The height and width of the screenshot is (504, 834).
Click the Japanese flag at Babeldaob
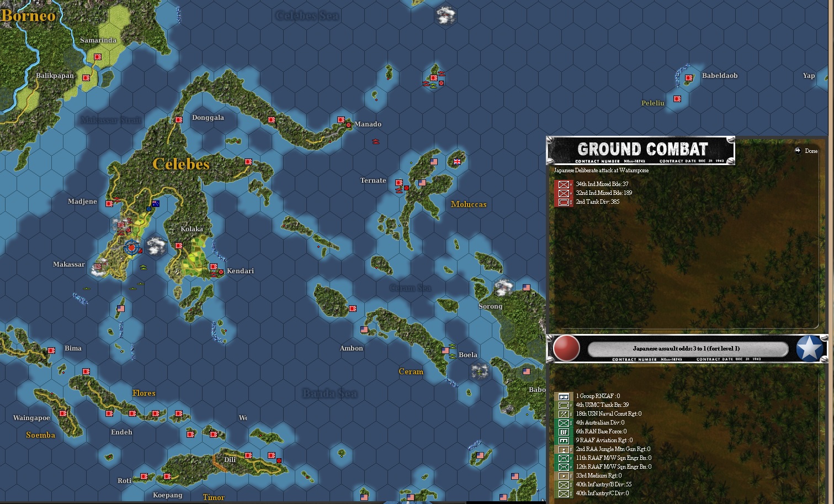pos(689,78)
